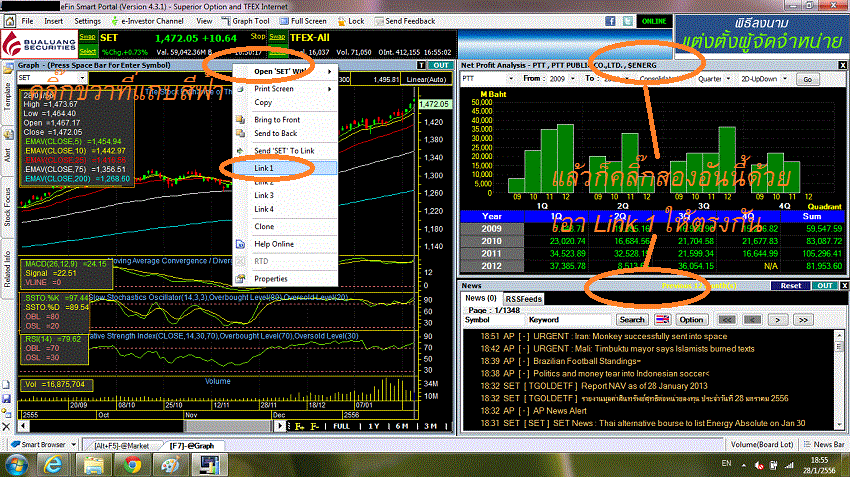Go to next news page (>)
The image size is (850, 477).
click(x=777, y=320)
